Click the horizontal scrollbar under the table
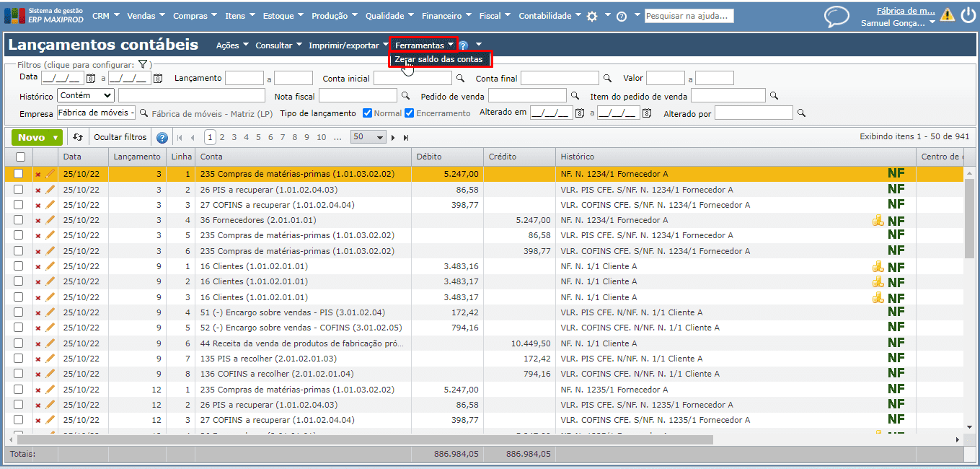 (364, 439)
